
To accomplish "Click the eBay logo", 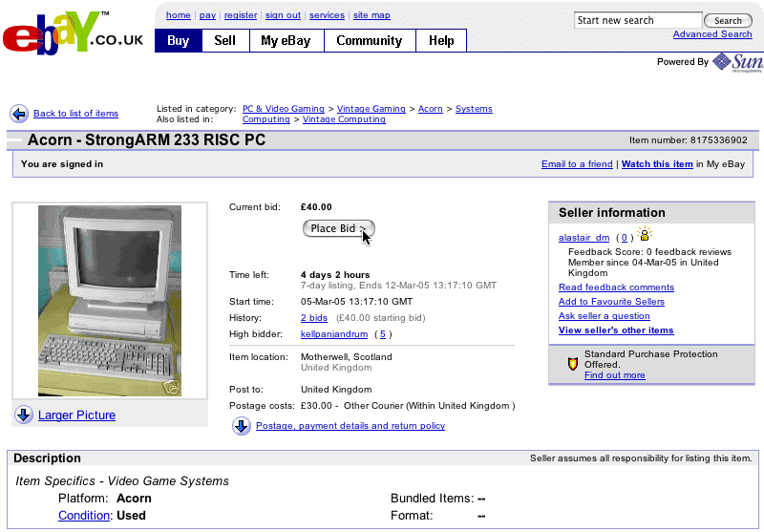I will [x=72, y=35].
